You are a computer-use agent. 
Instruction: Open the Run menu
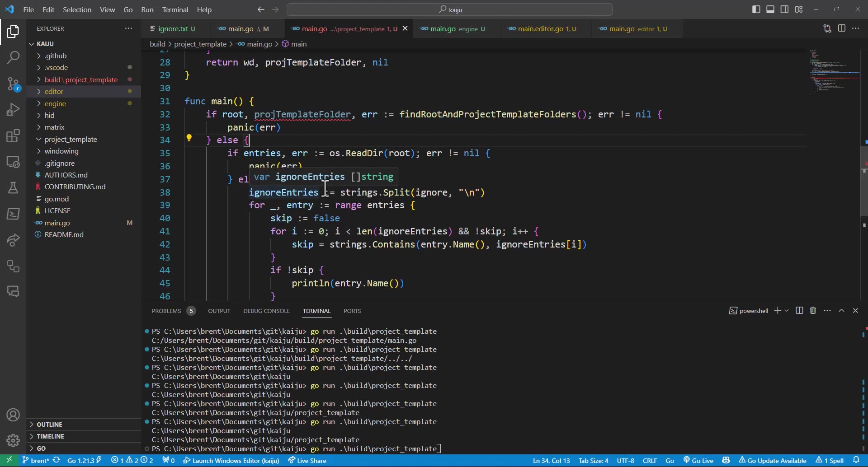point(146,9)
